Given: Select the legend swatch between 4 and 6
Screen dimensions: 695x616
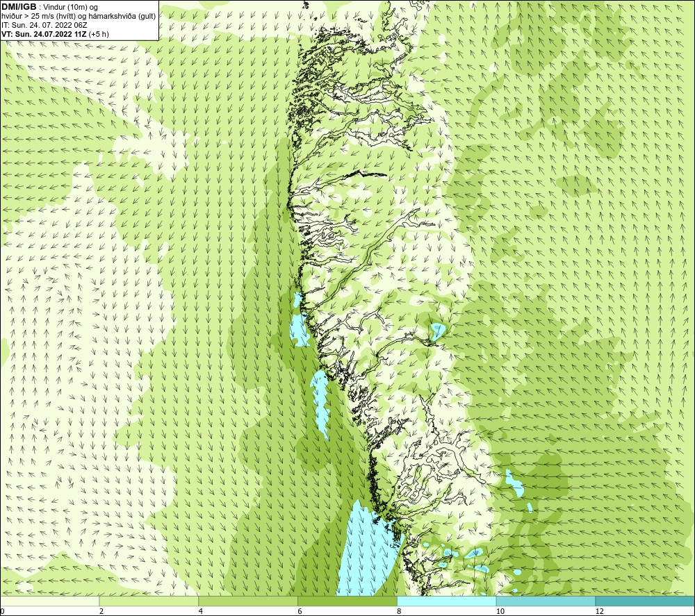Looking at the screenshot, I should [248, 601].
